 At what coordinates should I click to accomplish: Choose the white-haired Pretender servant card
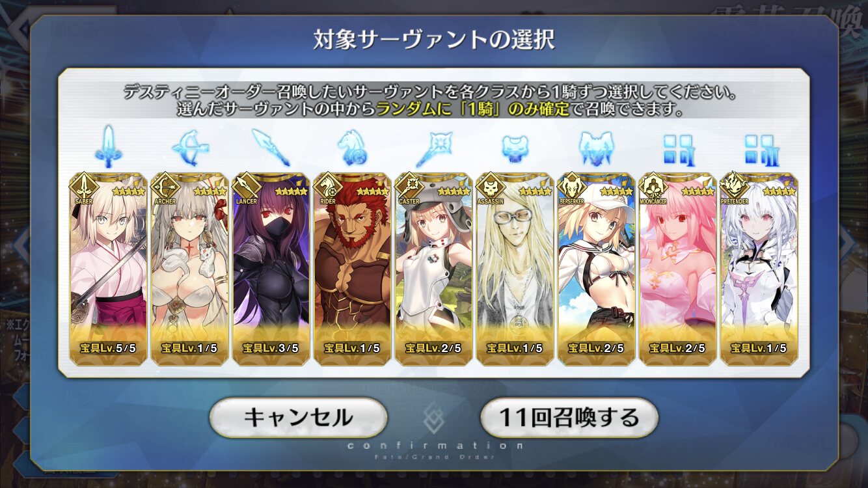click(759, 269)
